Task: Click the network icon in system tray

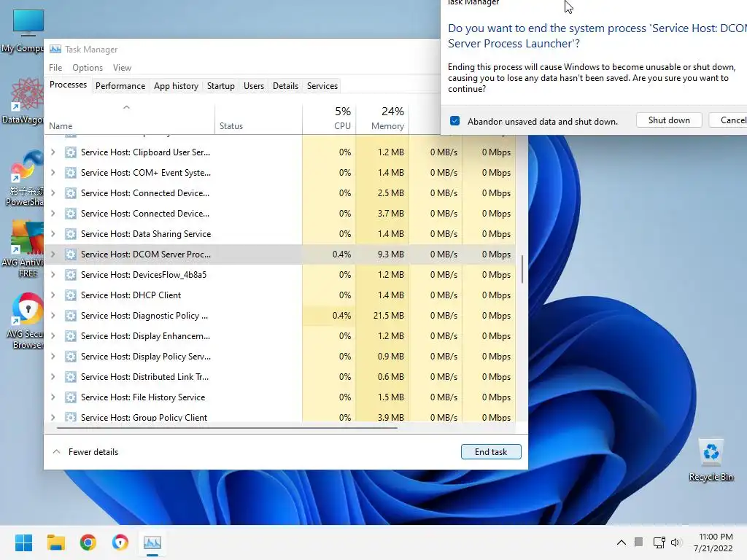Action: point(659,542)
